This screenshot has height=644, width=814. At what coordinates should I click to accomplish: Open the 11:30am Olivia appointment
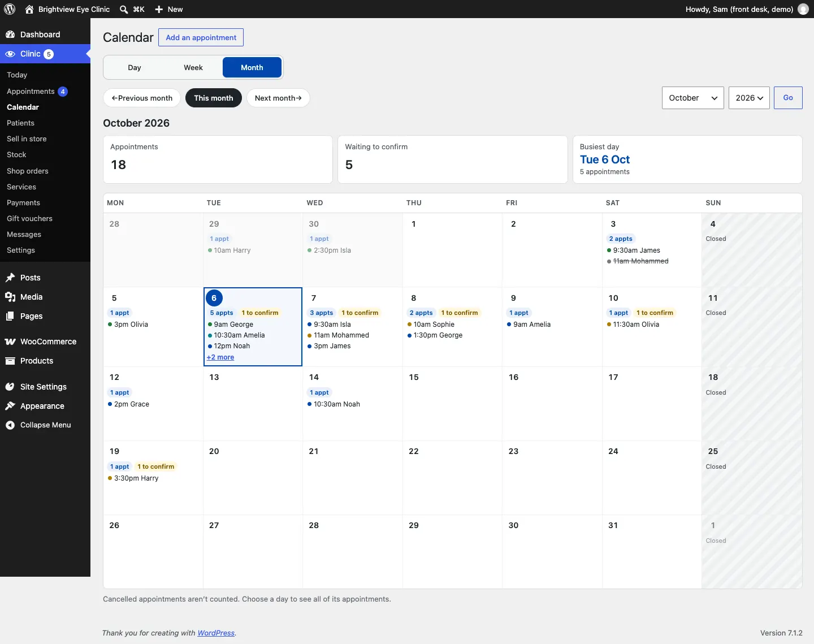(x=633, y=325)
